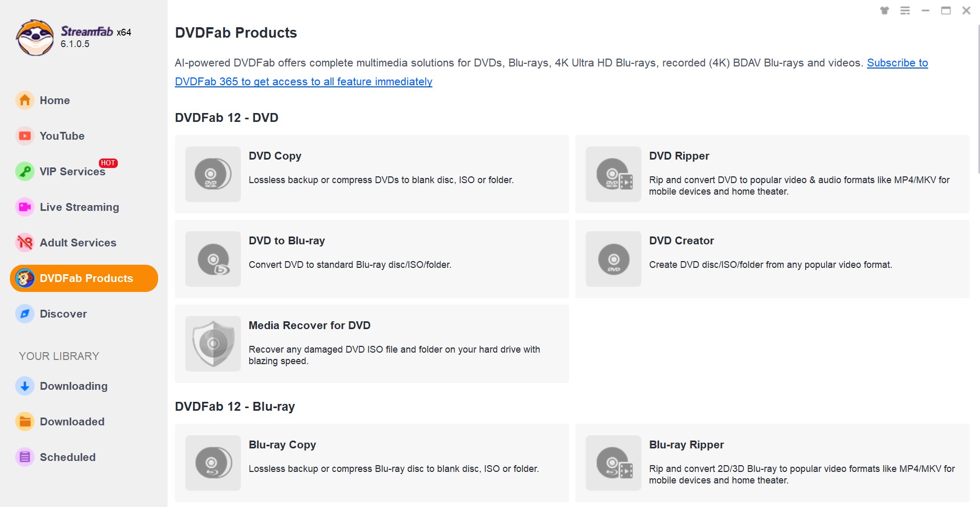Click the DVDFab Products mascot icon
The image size is (980, 507).
[x=25, y=278]
